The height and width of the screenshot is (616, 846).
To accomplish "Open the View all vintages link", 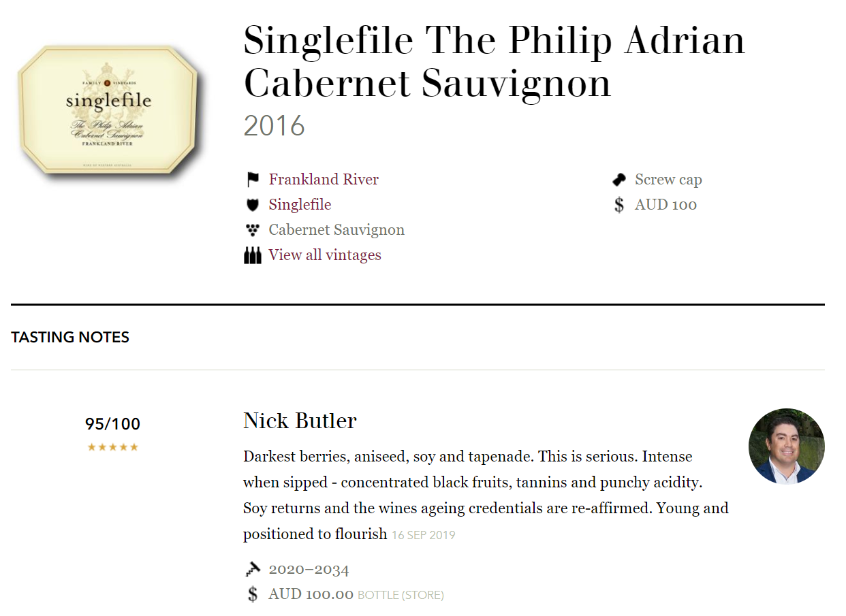I will tap(325, 255).
